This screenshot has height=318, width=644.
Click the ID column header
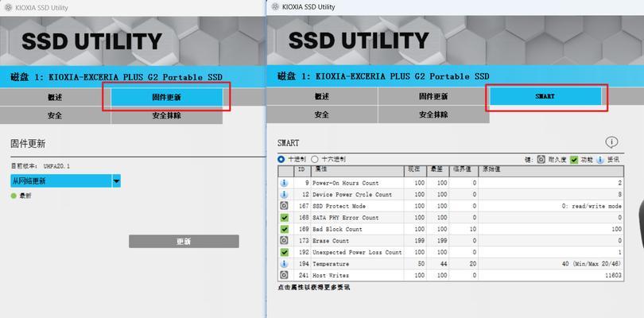tap(302, 169)
